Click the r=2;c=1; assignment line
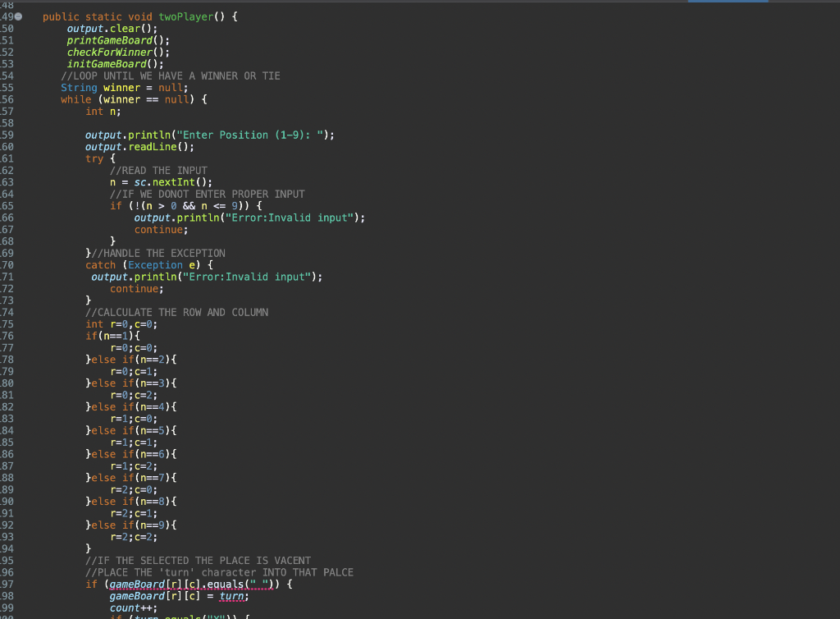 coord(134,513)
